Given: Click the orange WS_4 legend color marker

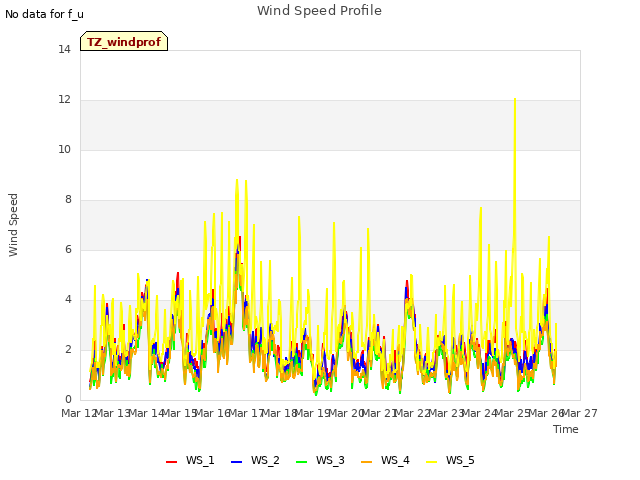Looking at the screenshot, I should [366, 462].
